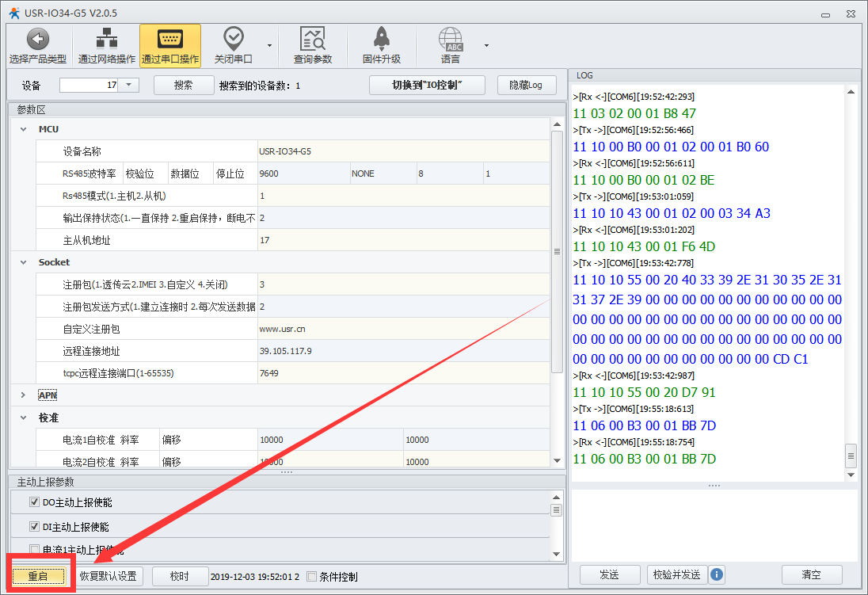Screen dimensions: 868x595
Task: Click the 校验并发送 button
Action: tap(676, 574)
